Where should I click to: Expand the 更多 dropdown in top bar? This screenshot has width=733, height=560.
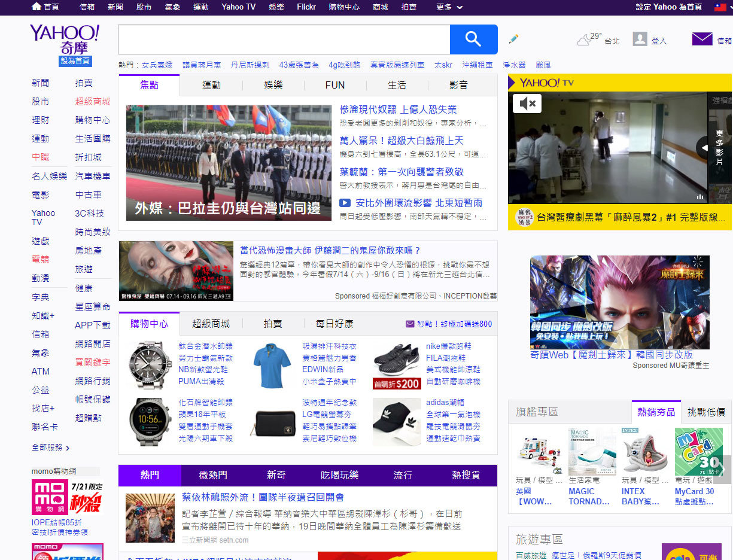pos(449,7)
